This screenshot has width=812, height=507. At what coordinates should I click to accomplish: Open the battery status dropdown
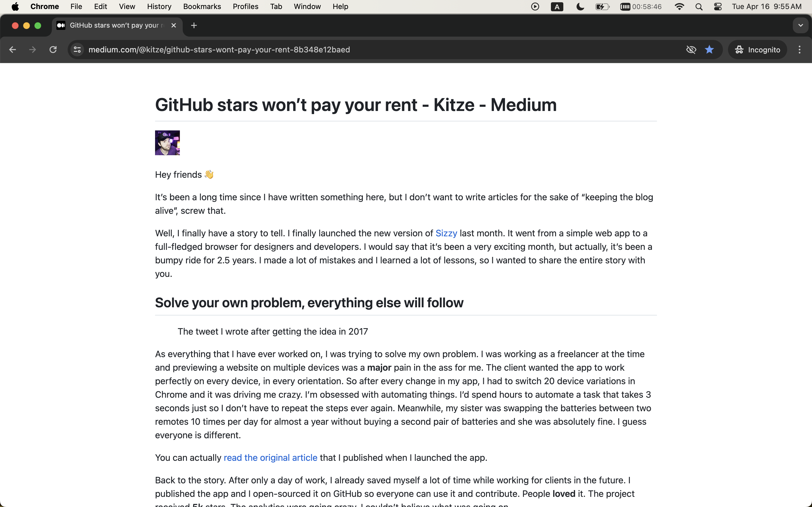pos(602,7)
